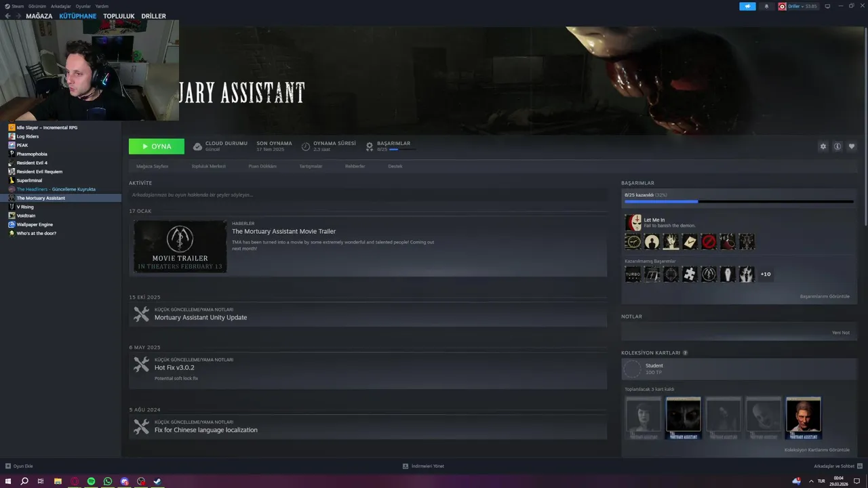Open the MAĞAZA tab
The height and width of the screenshot is (488, 868).
39,16
